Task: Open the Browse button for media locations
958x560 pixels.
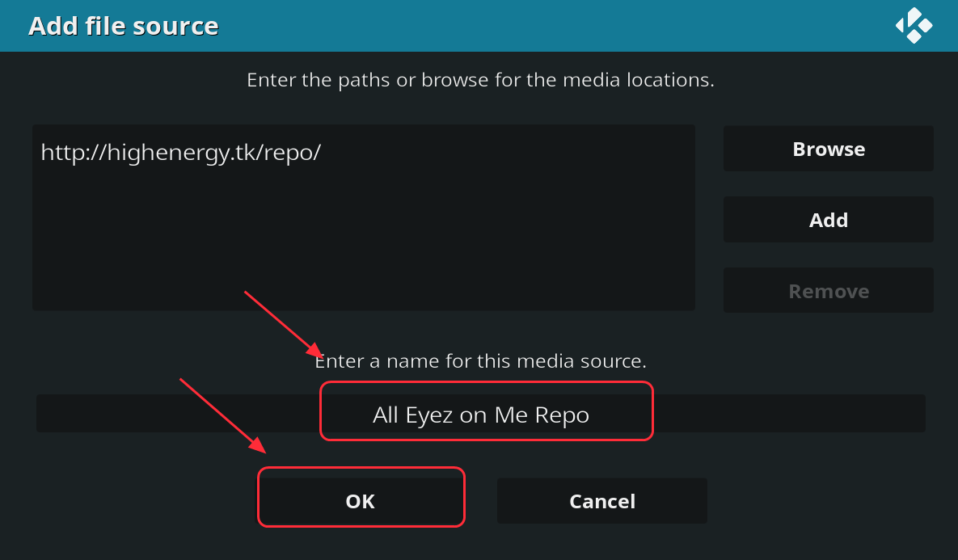Action: 829,149
